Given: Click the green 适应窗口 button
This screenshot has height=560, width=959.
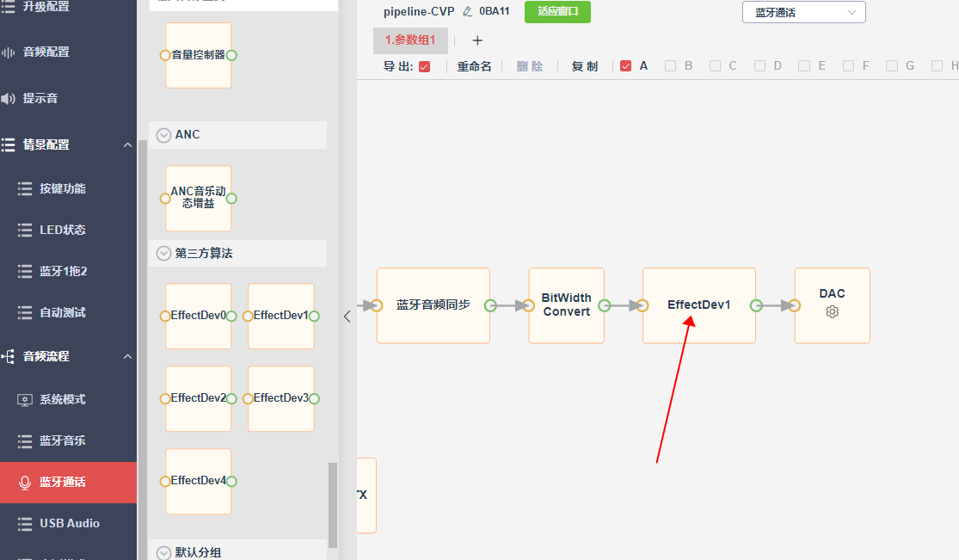Looking at the screenshot, I should (x=557, y=12).
